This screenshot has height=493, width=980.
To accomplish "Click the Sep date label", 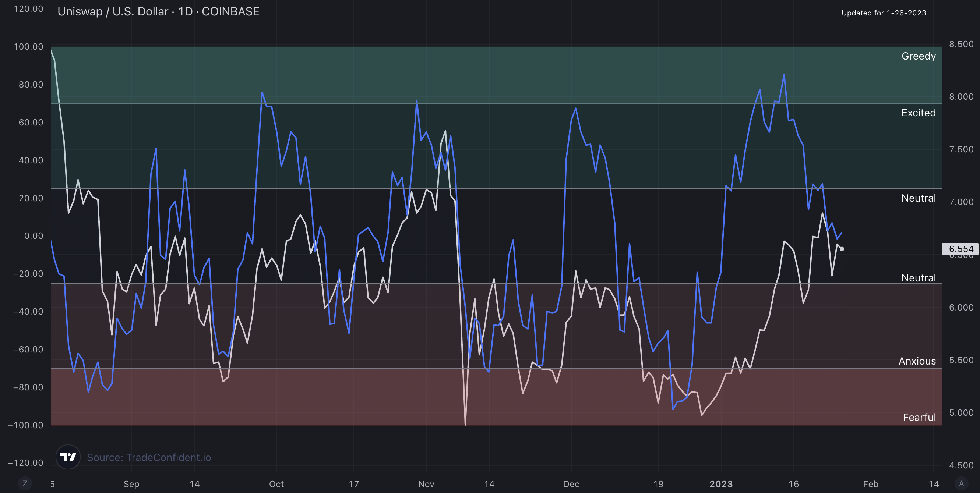I will click(131, 484).
